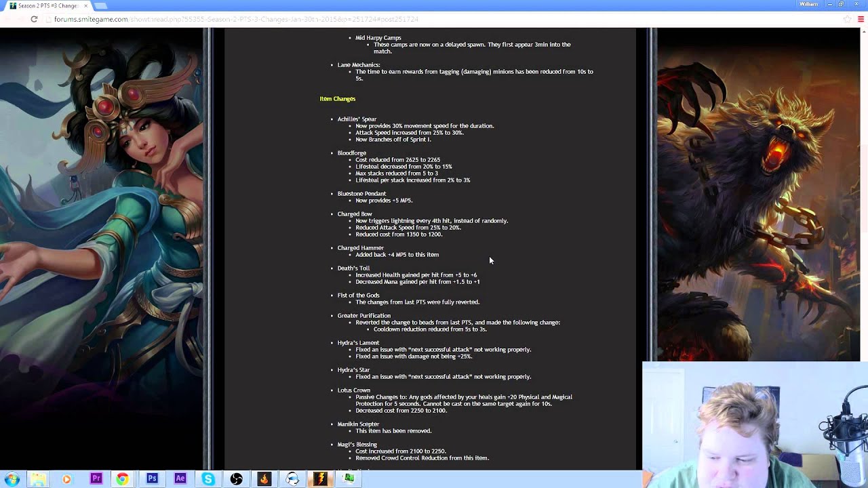868x488 pixels.
Task: Reload the forum page
Action: click(34, 19)
